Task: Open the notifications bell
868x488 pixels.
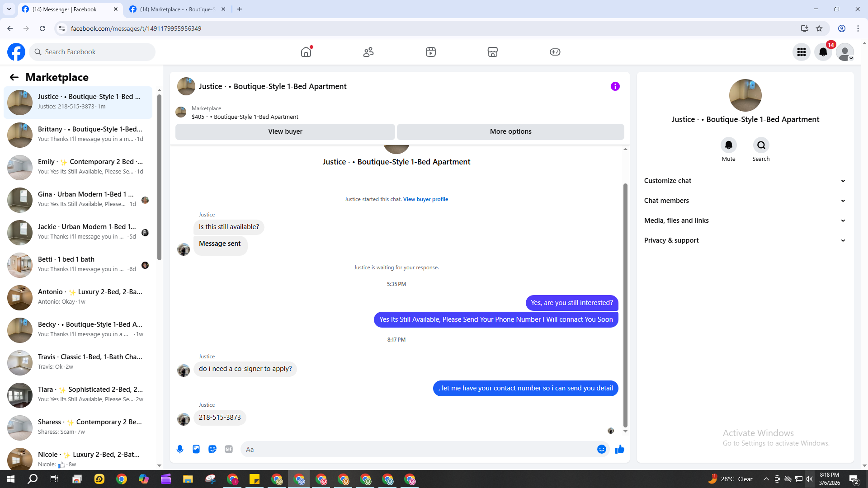Action: (x=823, y=52)
